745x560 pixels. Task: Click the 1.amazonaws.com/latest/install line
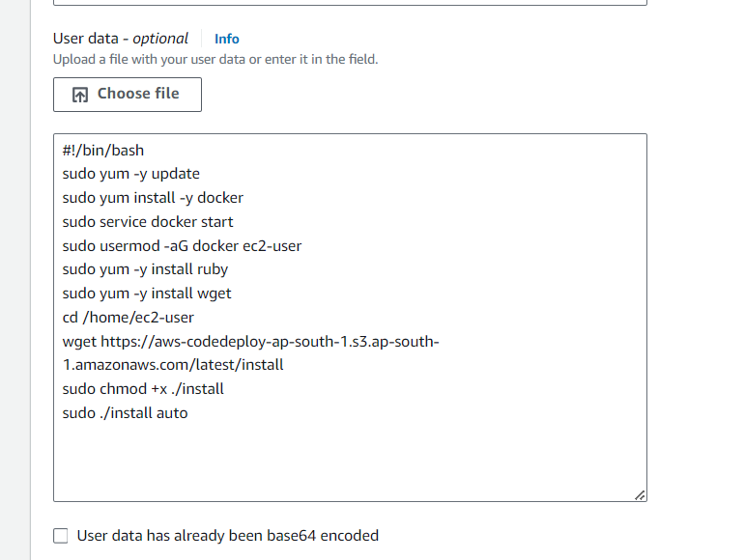tap(173, 365)
